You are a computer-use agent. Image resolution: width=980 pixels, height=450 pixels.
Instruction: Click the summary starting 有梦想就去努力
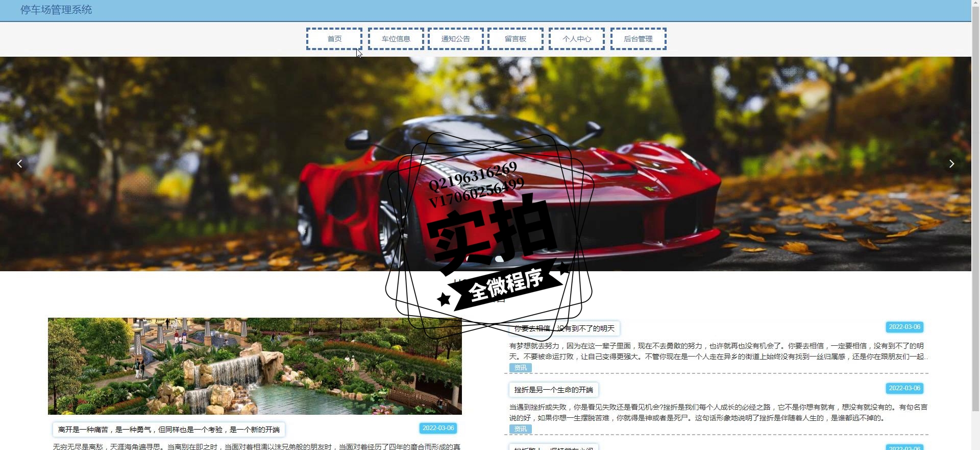(718, 351)
